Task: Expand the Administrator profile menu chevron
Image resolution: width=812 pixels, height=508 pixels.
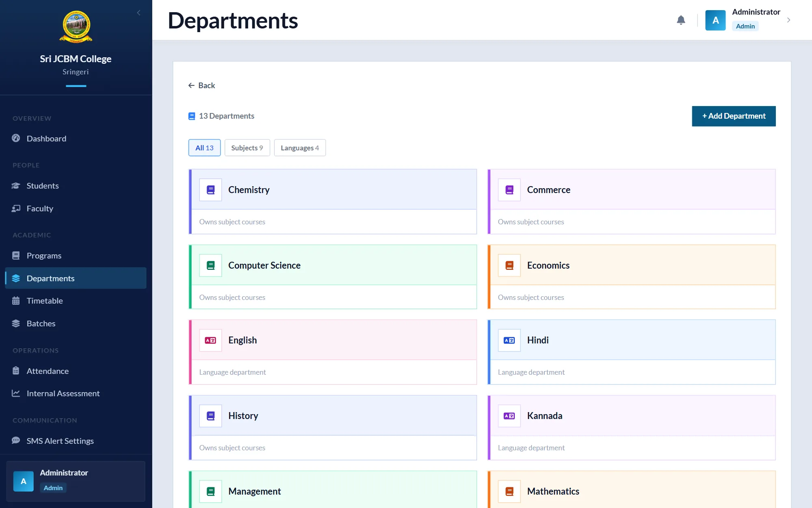Action: point(788,20)
